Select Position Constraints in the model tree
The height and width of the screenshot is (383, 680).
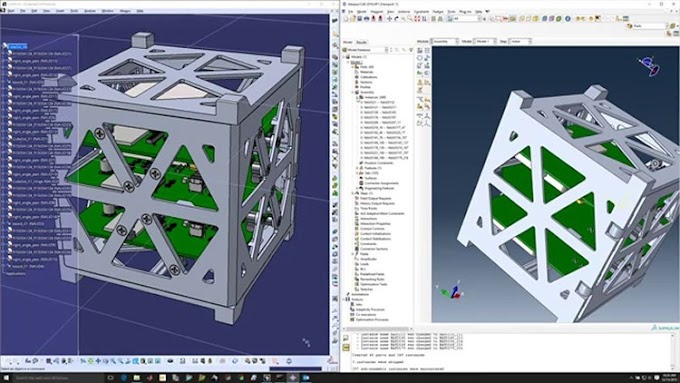point(379,163)
